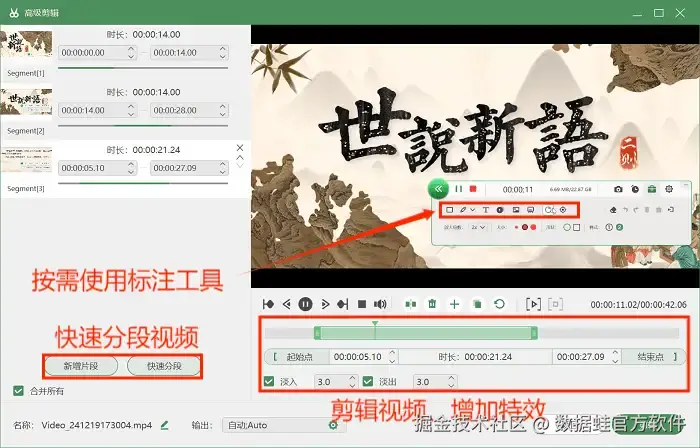Move Segment[3] down with arrow
This screenshot has height=448, width=700.
point(240,166)
